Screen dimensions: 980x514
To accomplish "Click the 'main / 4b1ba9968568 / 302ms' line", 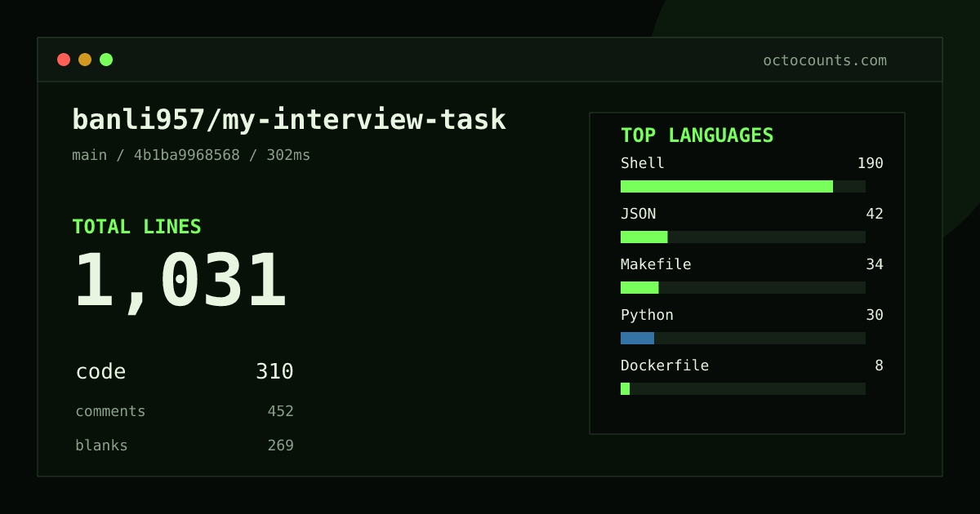I will point(191,155).
